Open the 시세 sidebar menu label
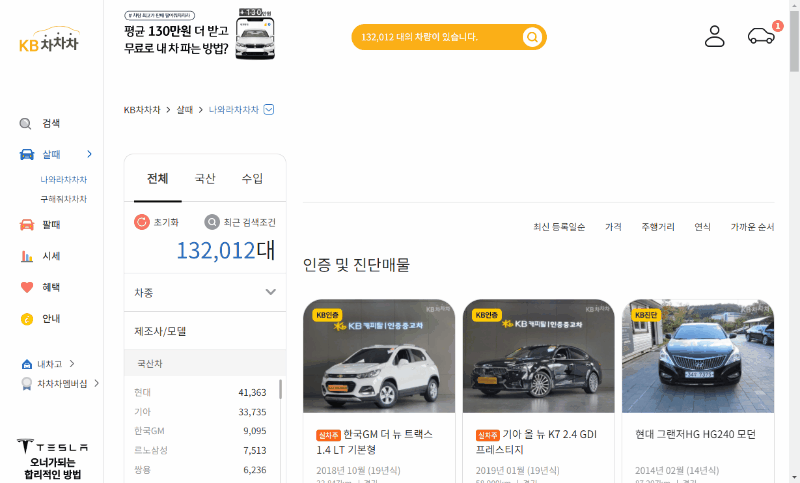The image size is (800, 483). [x=51, y=256]
